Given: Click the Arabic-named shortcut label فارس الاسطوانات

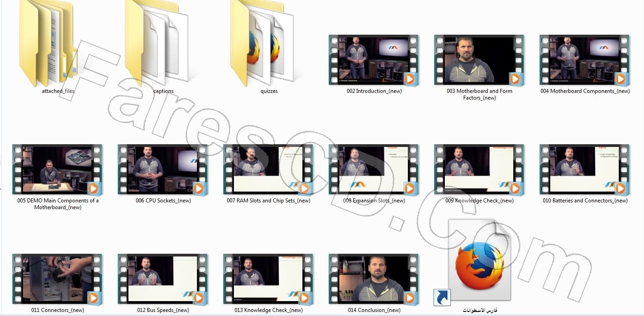Looking at the screenshot, I should [480, 310].
